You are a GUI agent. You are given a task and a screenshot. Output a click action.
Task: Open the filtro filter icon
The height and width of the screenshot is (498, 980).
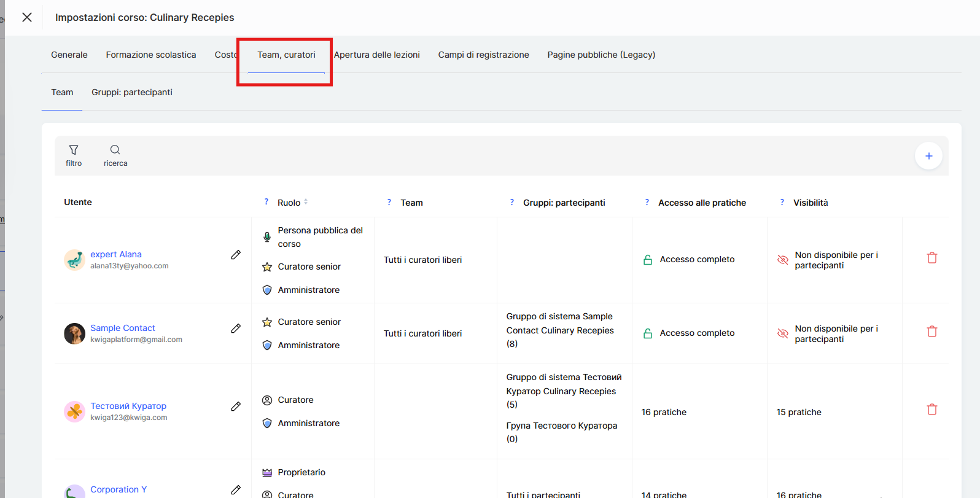point(74,150)
